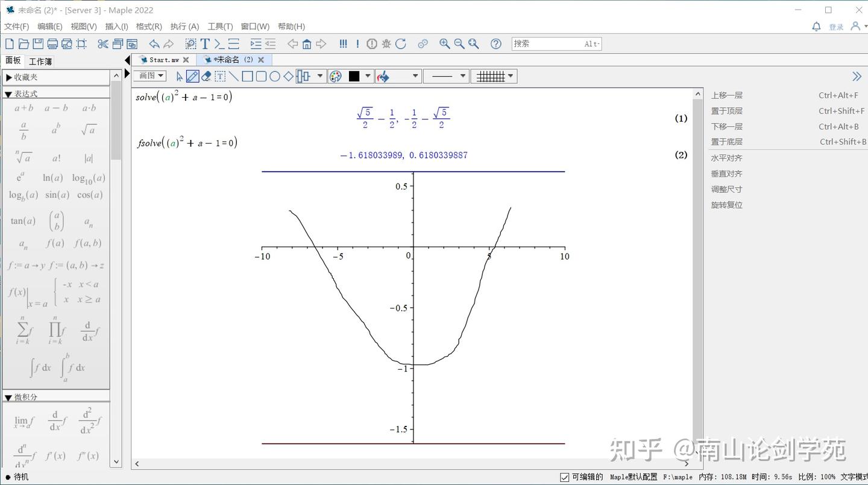Toggle the 可编辑的 checkbox
This screenshot has width=868, height=485.
(x=565, y=477)
